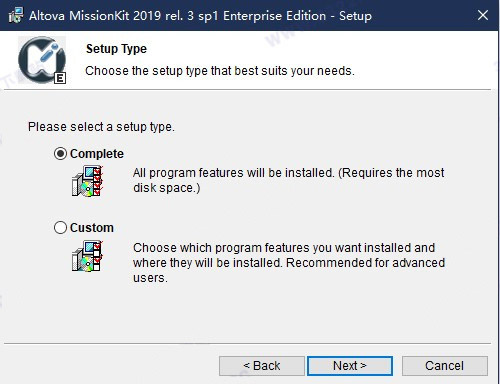This screenshot has height=384, width=500.
Task: Click the Altova MissionKit 2019 title text
Action: point(200,16)
